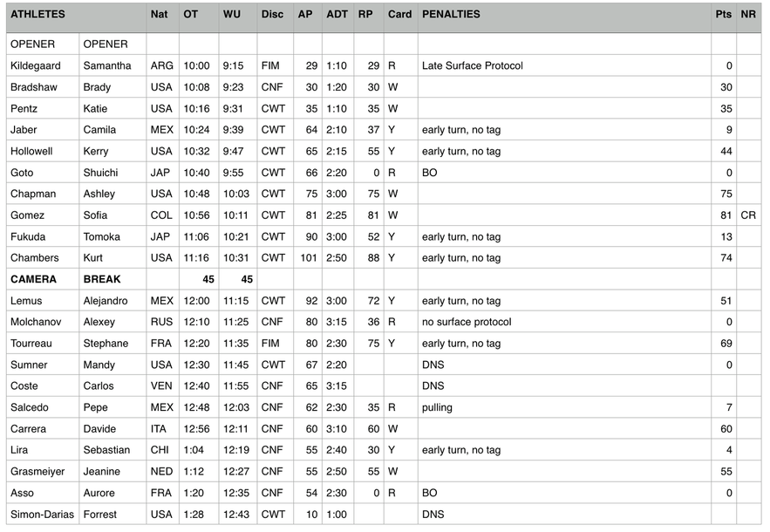Click the bold BREAK cell

click(101, 279)
